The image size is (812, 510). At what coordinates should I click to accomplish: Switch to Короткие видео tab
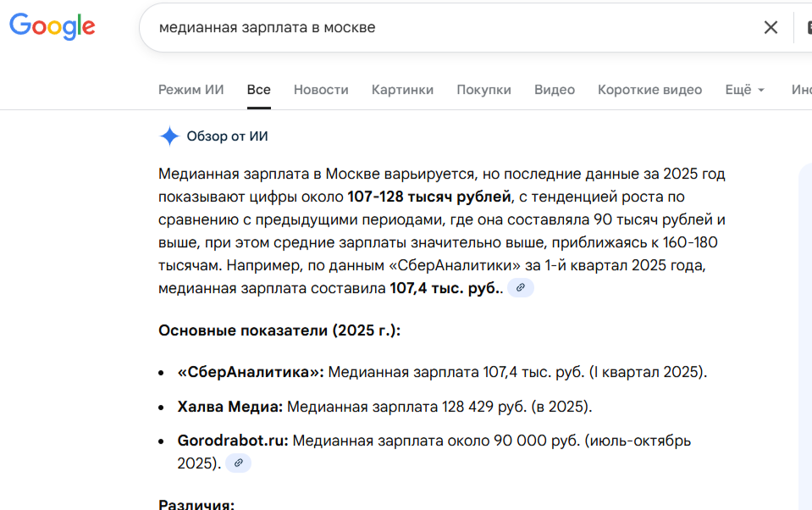[x=650, y=90]
